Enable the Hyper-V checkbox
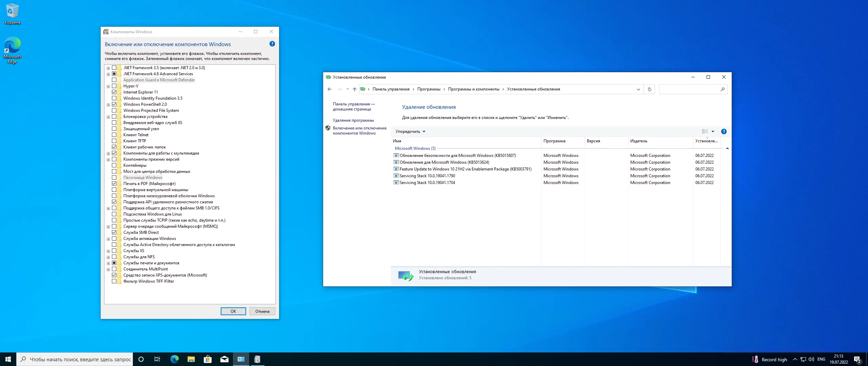Viewport: 868px width, 366px height. pos(114,86)
